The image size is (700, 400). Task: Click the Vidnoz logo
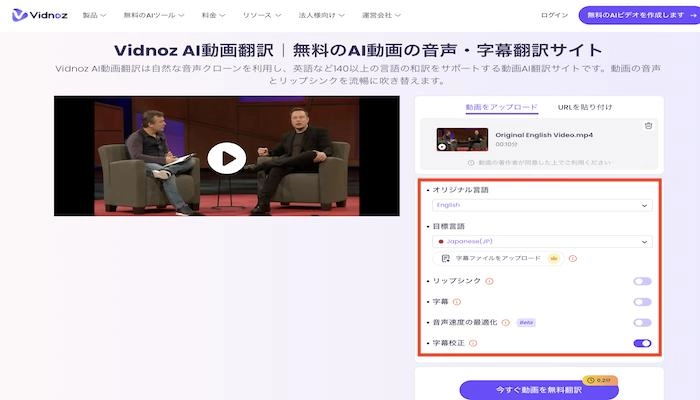point(40,15)
